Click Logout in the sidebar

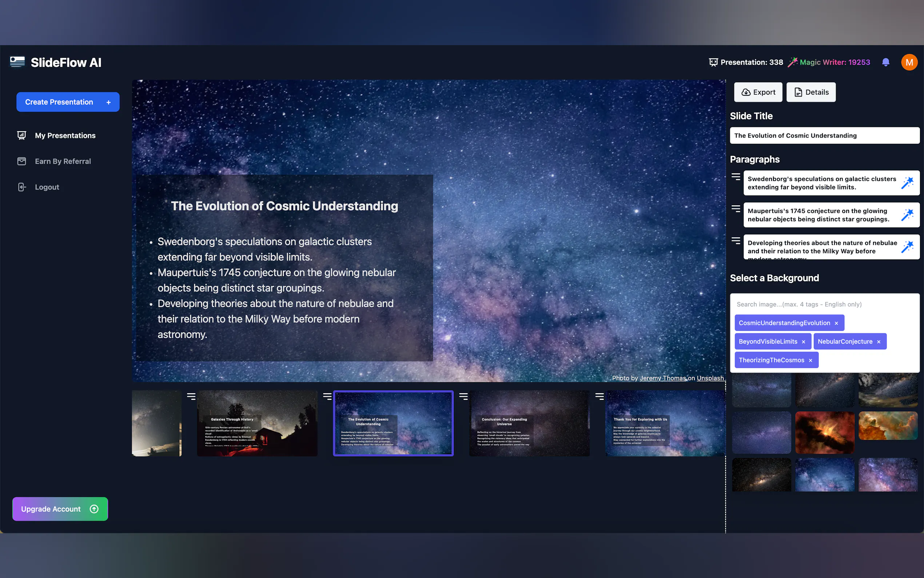click(47, 187)
